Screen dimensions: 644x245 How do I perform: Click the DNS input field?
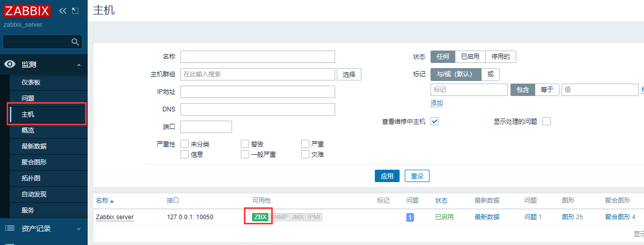(x=258, y=109)
